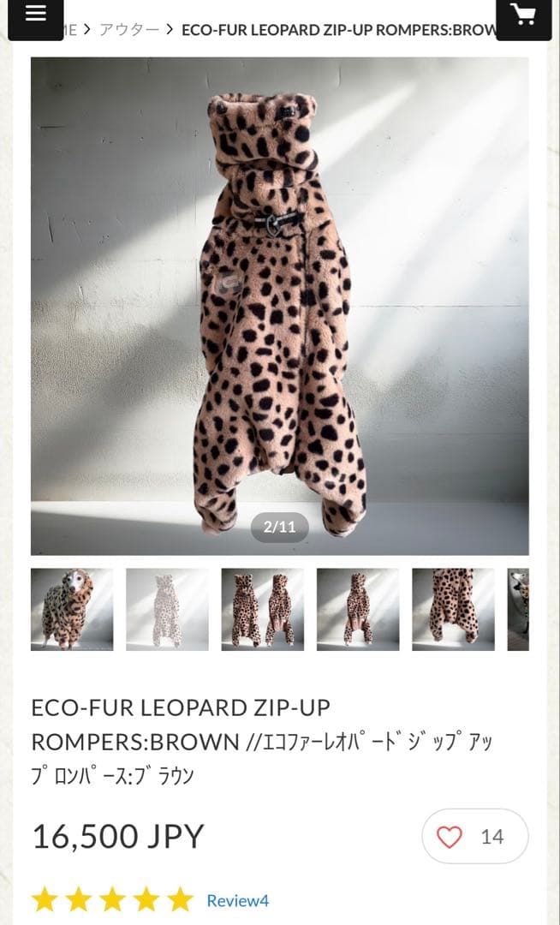The width and height of the screenshot is (560, 925).
Task: Select fourth thumbnail with single romper
Action: tap(358, 610)
